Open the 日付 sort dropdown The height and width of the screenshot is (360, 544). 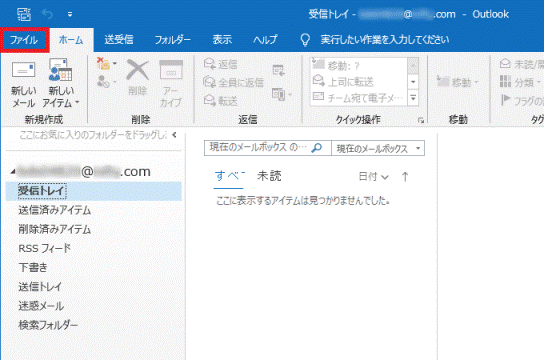tap(373, 177)
